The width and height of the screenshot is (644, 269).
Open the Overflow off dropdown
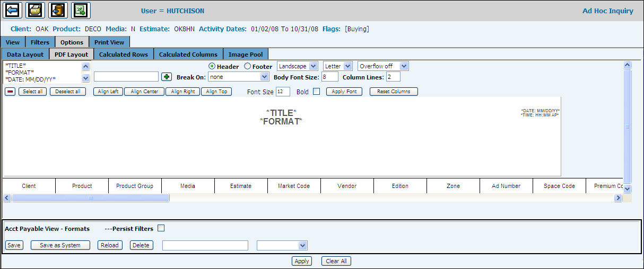pyautogui.click(x=383, y=66)
